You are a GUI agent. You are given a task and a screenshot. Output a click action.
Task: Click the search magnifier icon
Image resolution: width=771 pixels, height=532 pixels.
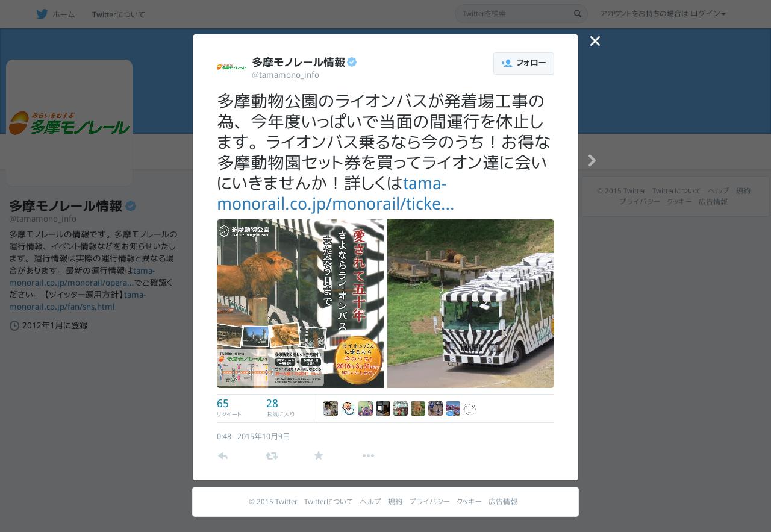point(578,14)
